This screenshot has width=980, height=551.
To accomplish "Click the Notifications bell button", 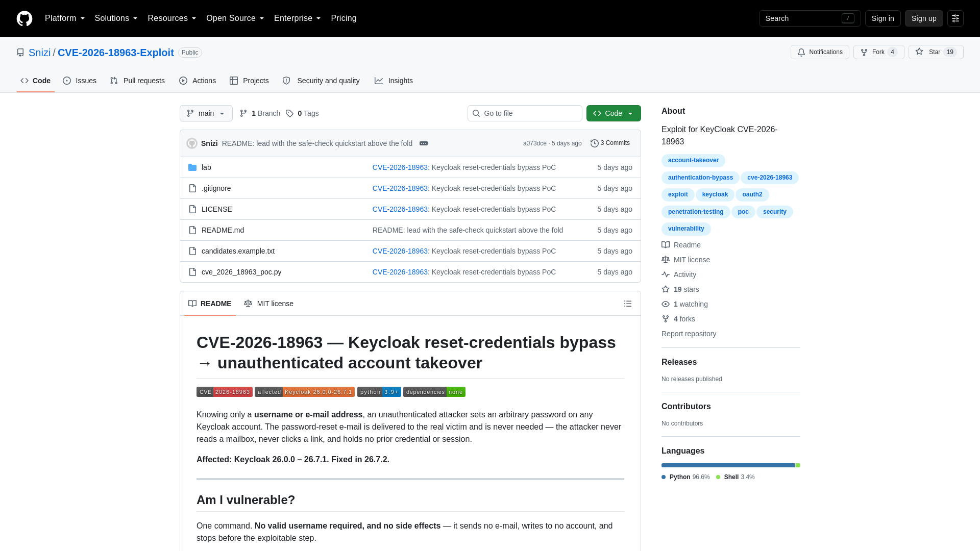I will (820, 52).
